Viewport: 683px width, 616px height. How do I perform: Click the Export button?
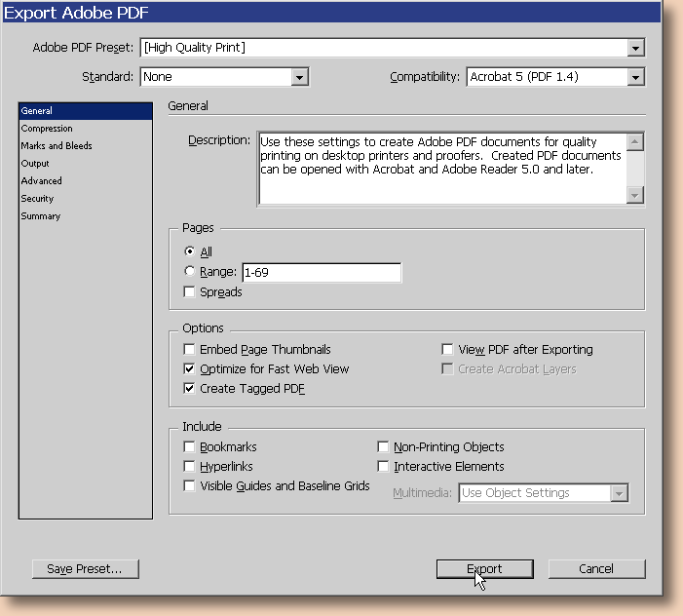tap(484, 569)
